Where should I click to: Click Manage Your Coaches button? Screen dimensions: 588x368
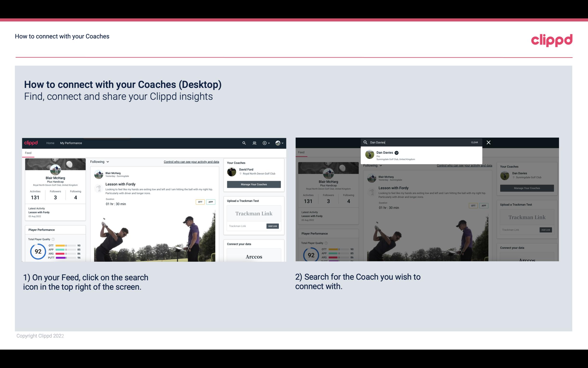coord(254,184)
